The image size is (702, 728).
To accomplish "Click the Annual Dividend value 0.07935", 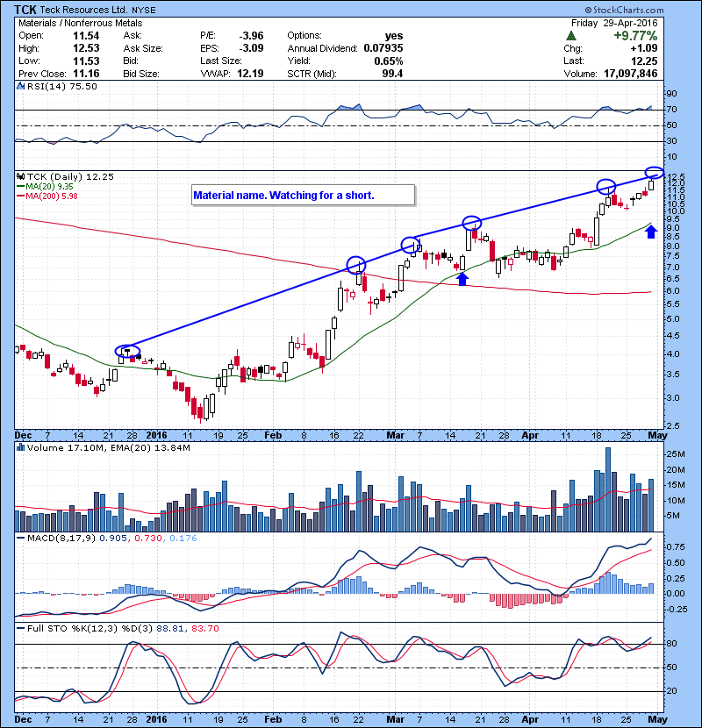I will (x=383, y=48).
